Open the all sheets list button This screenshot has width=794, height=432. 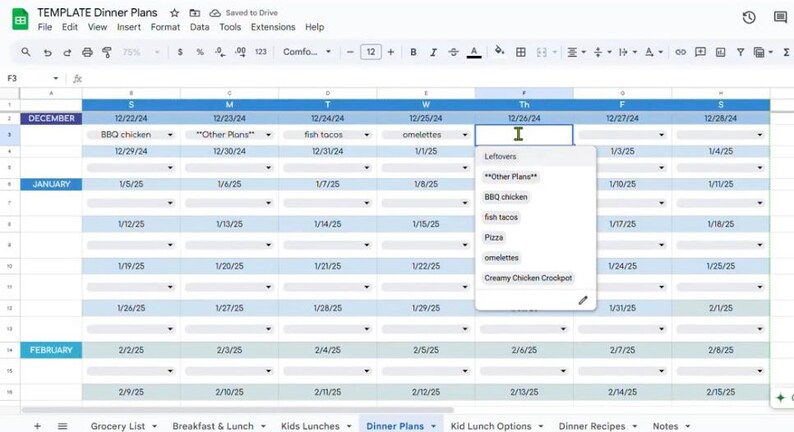(62, 426)
